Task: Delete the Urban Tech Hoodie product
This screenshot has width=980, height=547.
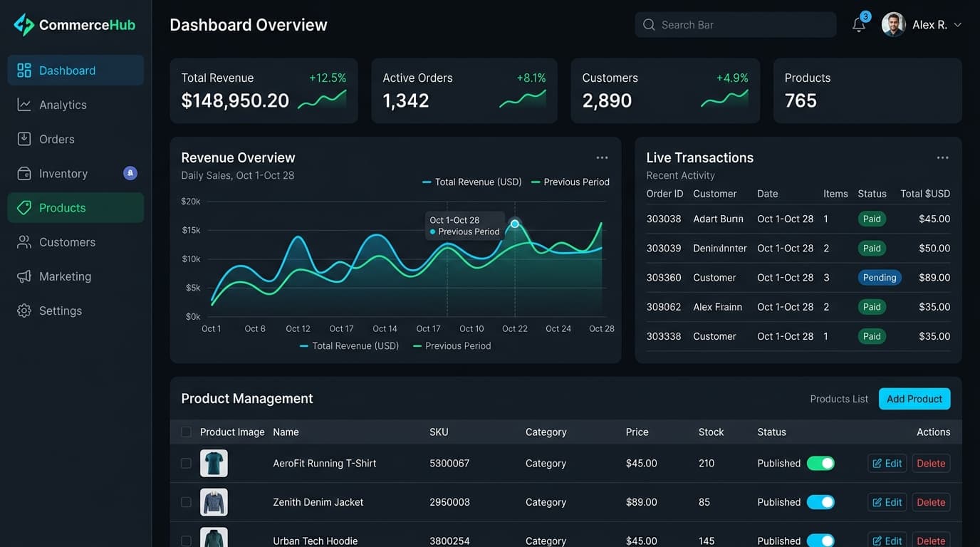Action: [x=931, y=541]
